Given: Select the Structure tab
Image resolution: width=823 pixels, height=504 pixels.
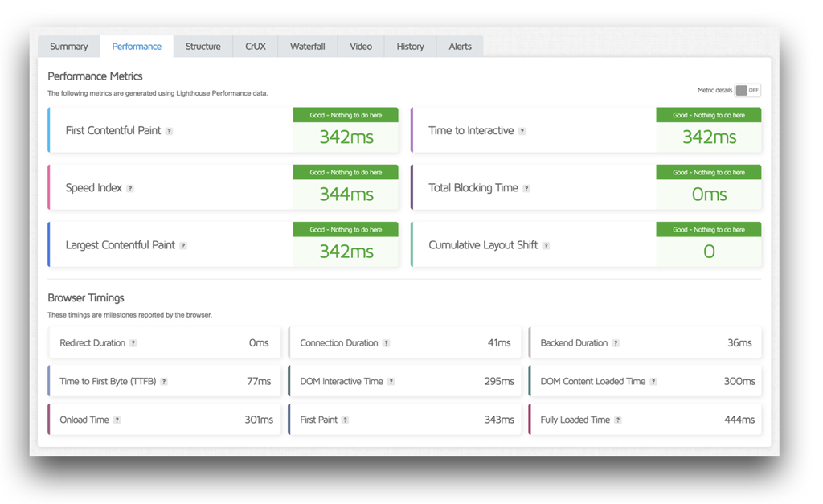Looking at the screenshot, I should point(203,47).
